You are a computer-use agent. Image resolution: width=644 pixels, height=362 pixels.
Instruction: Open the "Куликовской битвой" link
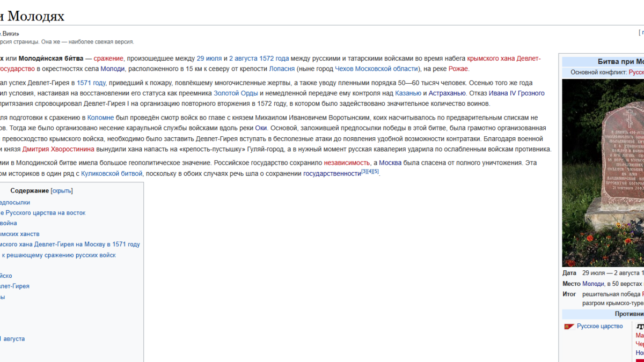click(x=112, y=173)
